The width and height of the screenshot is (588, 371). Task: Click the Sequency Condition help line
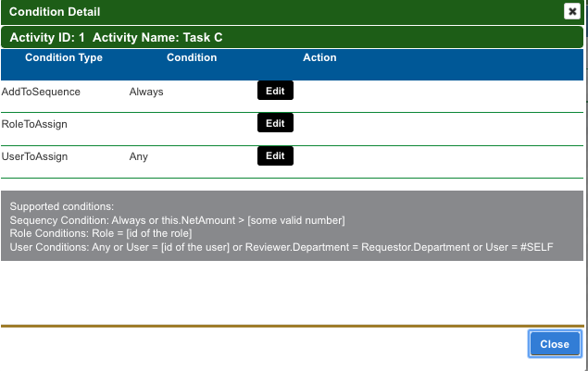(177, 219)
